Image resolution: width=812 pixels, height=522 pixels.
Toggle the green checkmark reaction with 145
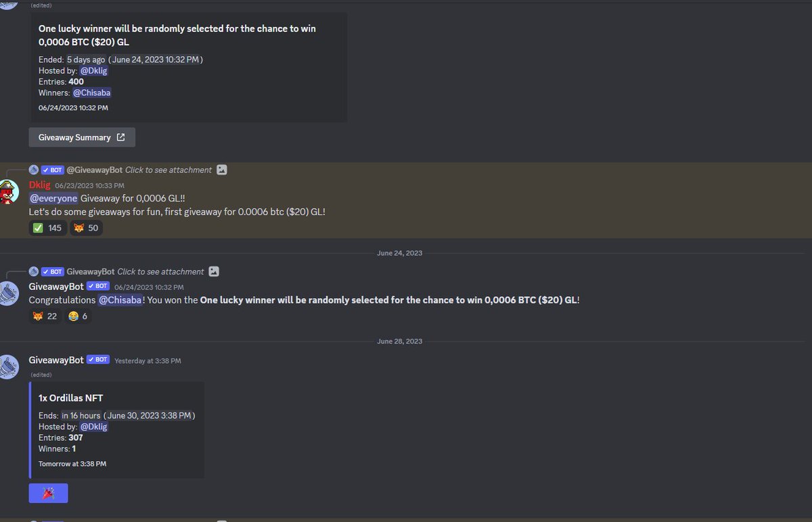point(47,228)
